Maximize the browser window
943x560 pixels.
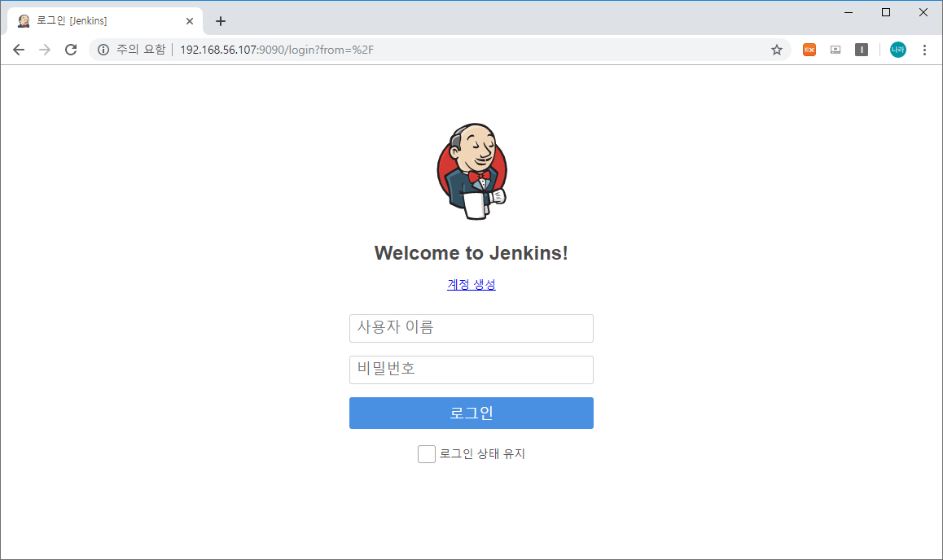point(886,12)
